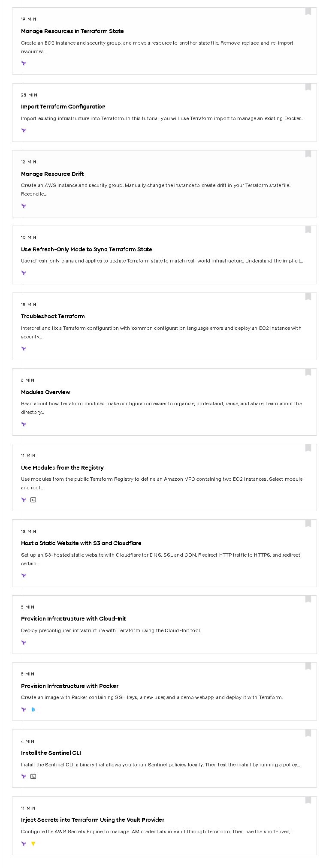Bookmark the Manage Resource Drift tutorial
326x868 pixels.
[x=308, y=154]
